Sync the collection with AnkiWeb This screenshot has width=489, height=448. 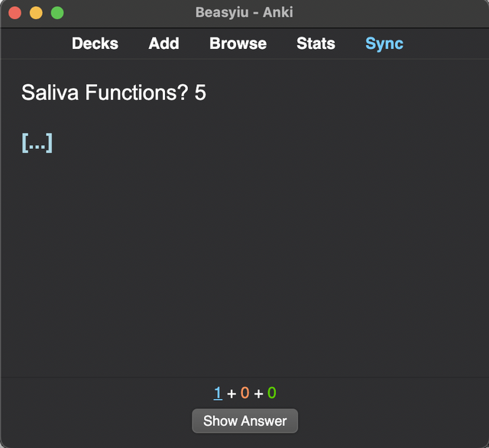point(384,44)
